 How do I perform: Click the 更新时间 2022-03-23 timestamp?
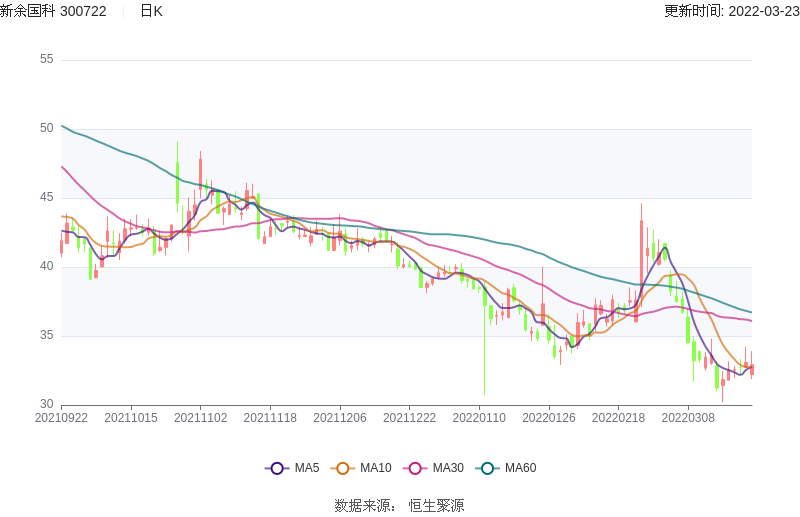[x=731, y=11]
